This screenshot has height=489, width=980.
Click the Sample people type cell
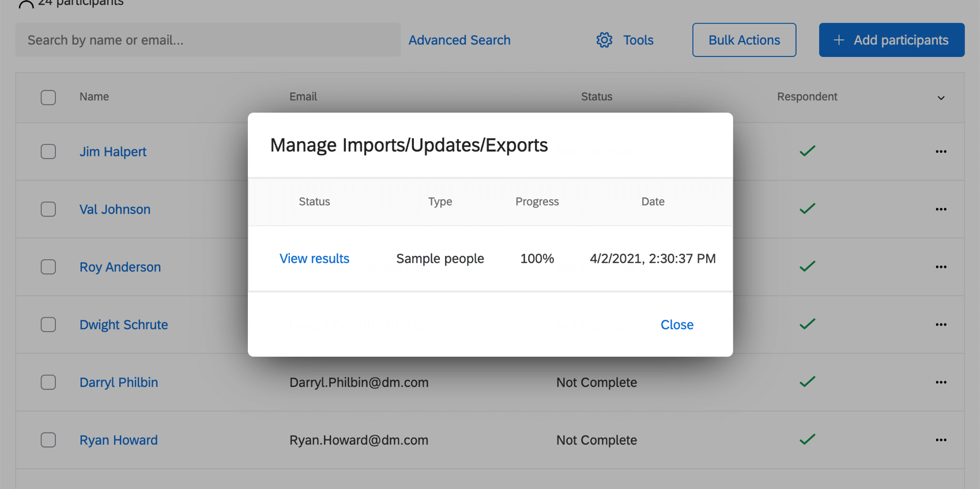(x=440, y=258)
